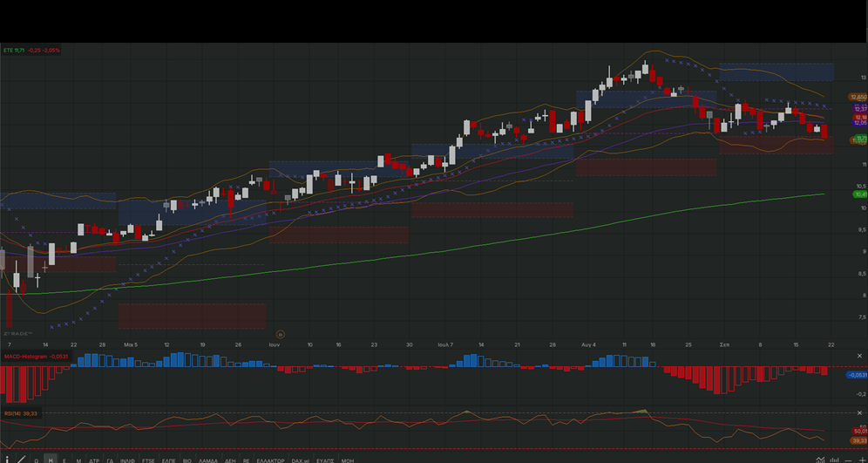Load the DAX.wi symbol shortcut
The width and height of the screenshot is (868, 463).
(301, 460)
